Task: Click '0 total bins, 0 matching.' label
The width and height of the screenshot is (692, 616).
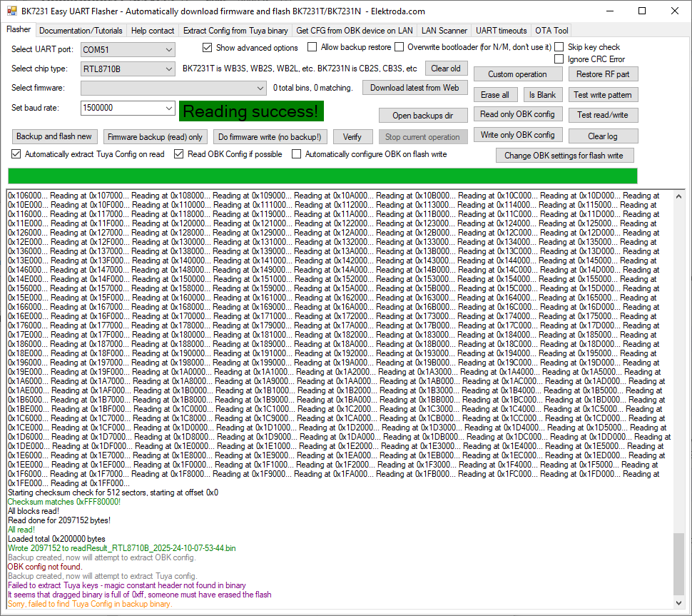Action: pyautogui.click(x=313, y=88)
